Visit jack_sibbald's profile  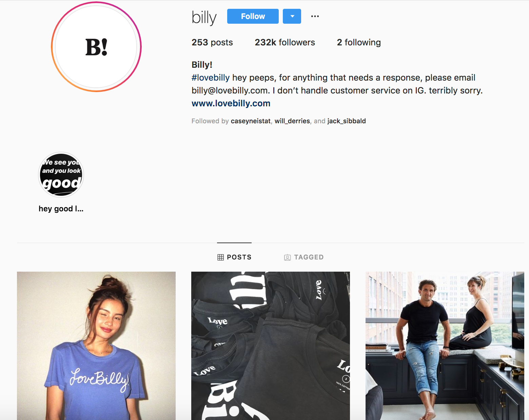347,121
